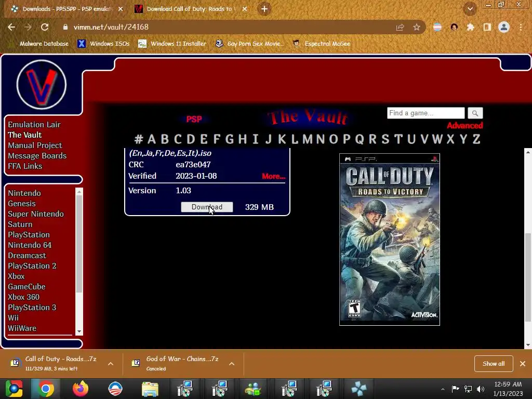
Task: Open File Explorer folder in taskbar
Action: 150,389
